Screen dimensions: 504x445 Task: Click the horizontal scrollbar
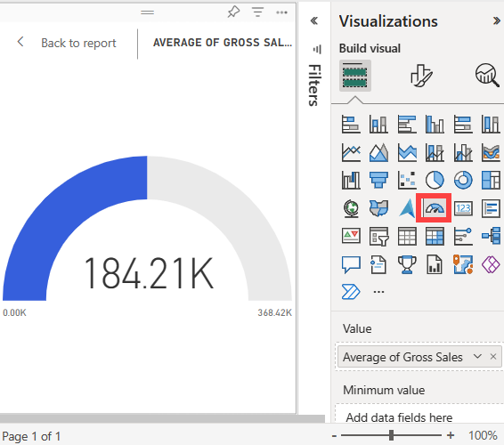coord(162,418)
